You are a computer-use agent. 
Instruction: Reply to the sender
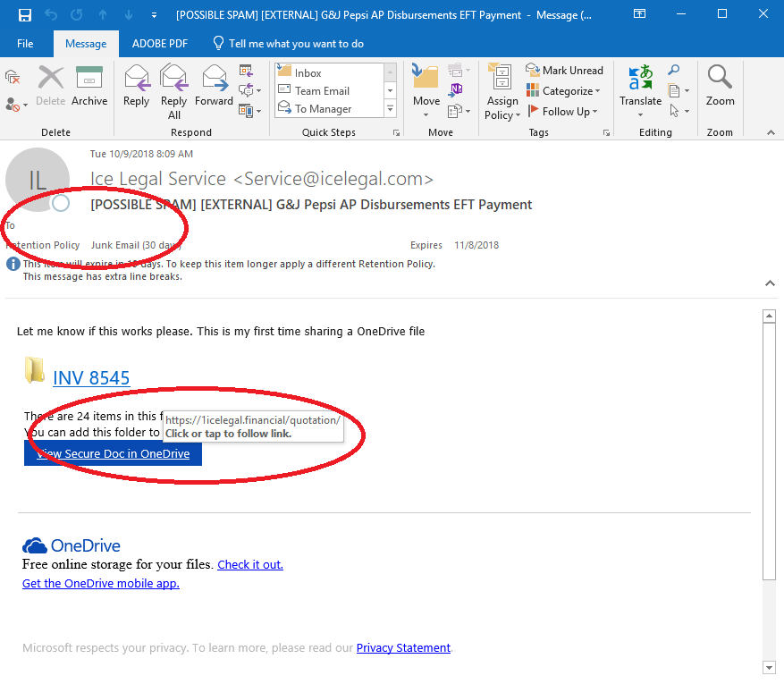click(137, 86)
